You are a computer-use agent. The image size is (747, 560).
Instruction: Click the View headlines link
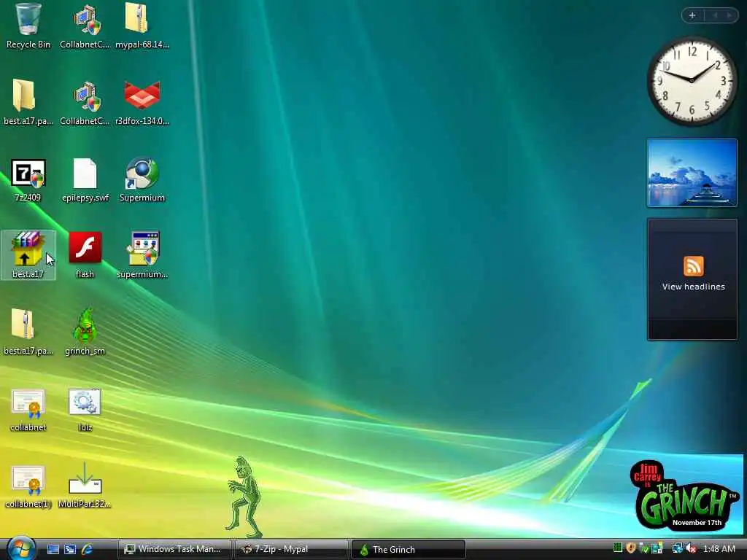[x=693, y=287]
